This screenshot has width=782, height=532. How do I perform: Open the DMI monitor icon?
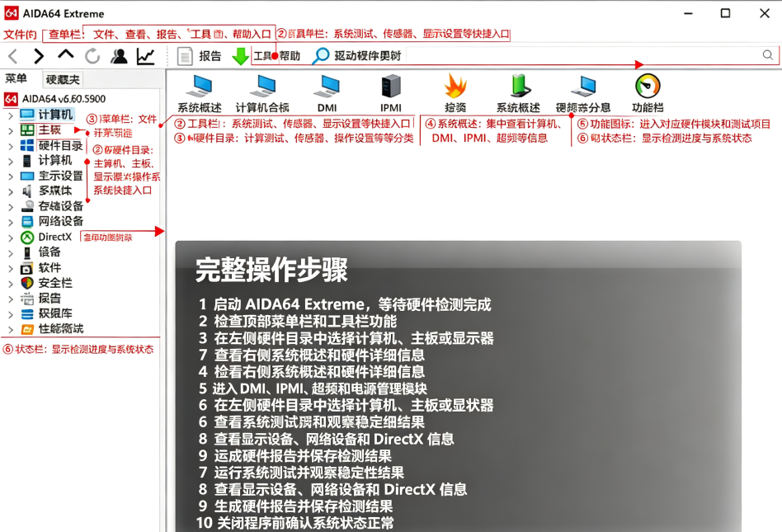click(x=327, y=87)
